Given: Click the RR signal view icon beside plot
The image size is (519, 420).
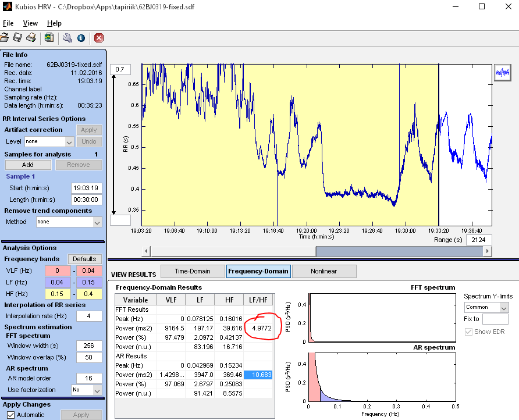Looking at the screenshot, I should [x=502, y=72].
